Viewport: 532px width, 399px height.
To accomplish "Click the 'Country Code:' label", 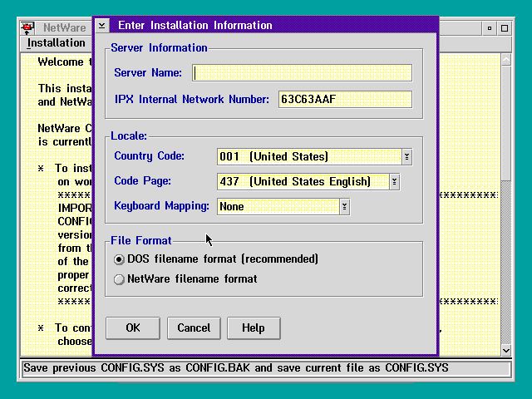I will (150, 156).
